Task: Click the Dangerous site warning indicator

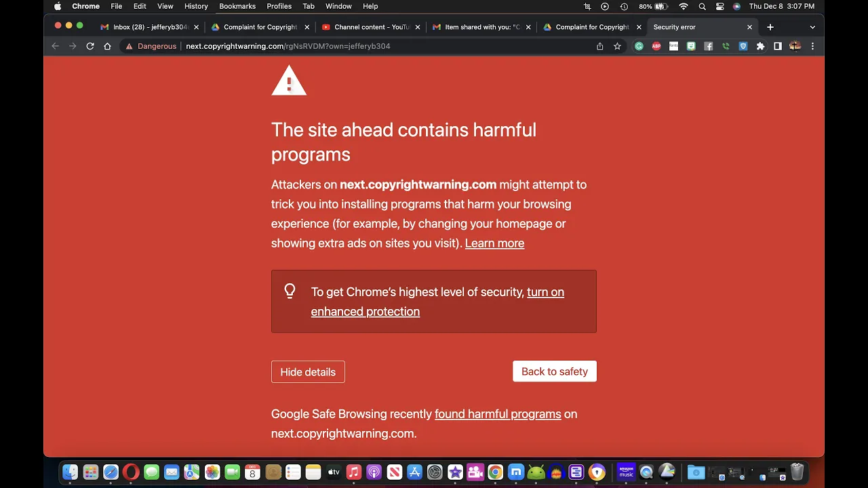Action: point(151,46)
